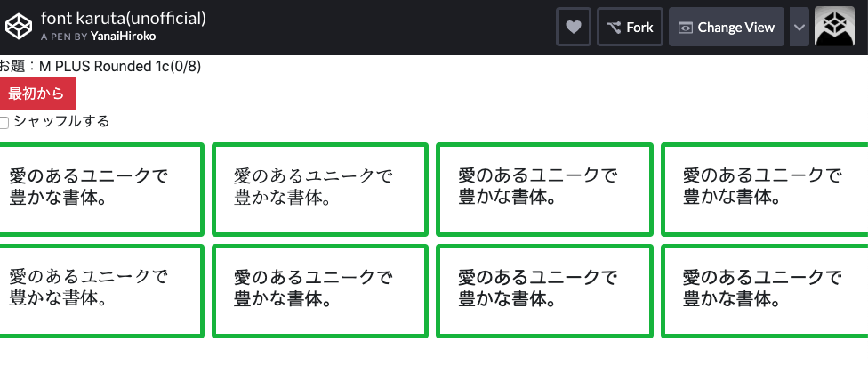Click the お題 M PLUS Rounded 1c prompt text
Image resolution: width=868 pixels, height=366 pixels.
tap(100, 65)
